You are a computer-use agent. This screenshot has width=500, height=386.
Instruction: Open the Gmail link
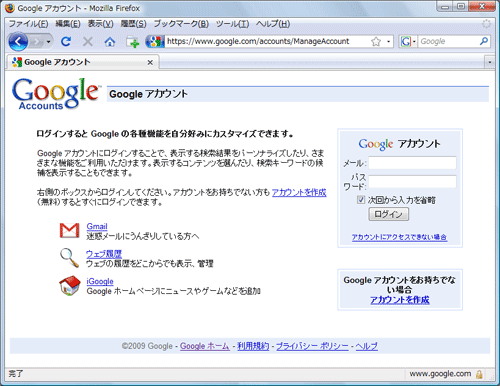coord(97,226)
